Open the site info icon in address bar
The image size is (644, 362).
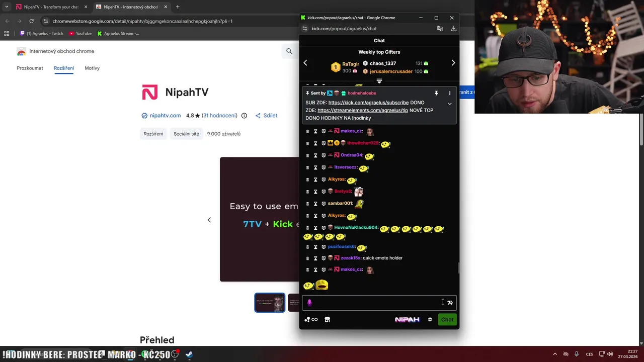pyautogui.click(x=46, y=21)
